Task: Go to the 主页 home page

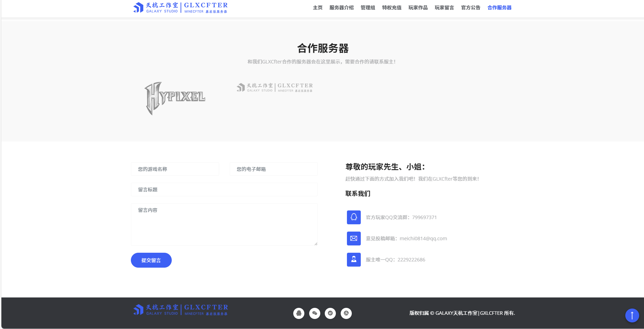Action: (x=317, y=8)
